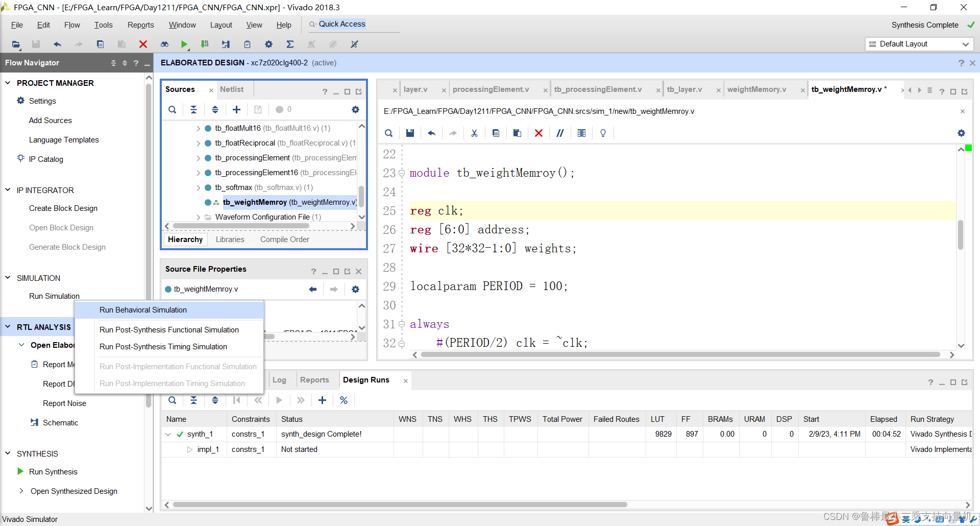The image size is (980, 526).
Task: Open Source File Properties gear icon
Action: pyautogui.click(x=355, y=289)
